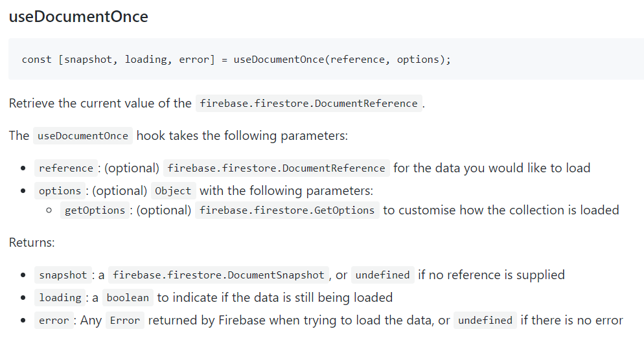Click the 'options' parameter code label
The width and height of the screenshot is (644, 340).
click(x=60, y=191)
